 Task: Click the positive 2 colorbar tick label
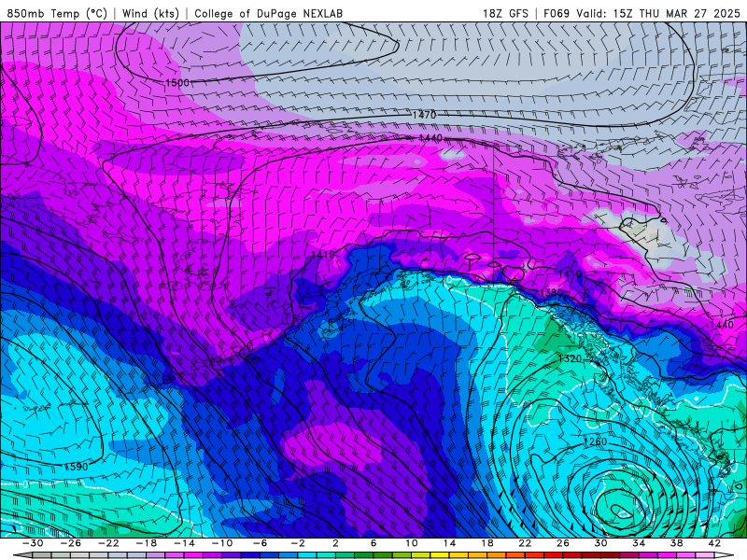click(x=335, y=543)
